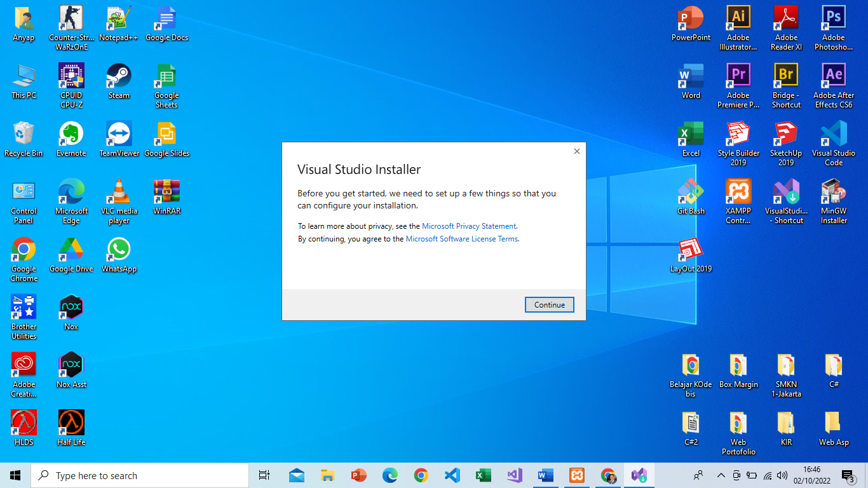868x488 pixels.
Task: Select the Google Docs desktop shortcut
Action: [166, 24]
